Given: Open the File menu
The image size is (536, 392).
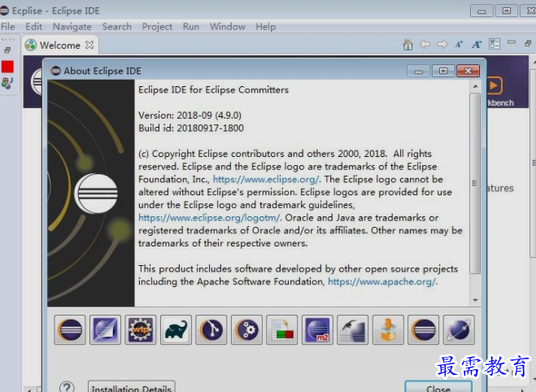Looking at the screenshot, I should [8, 27].
